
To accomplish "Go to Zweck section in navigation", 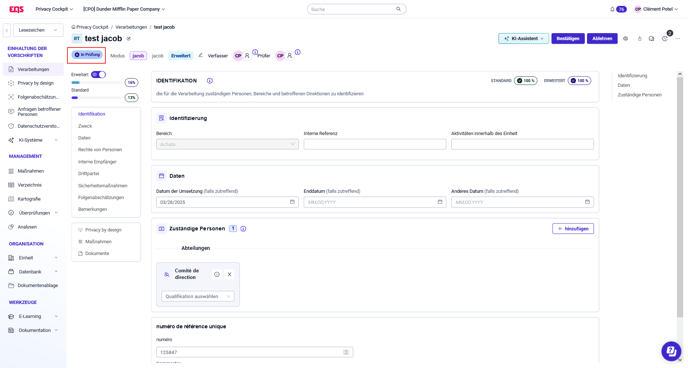I will click(85, 126).
